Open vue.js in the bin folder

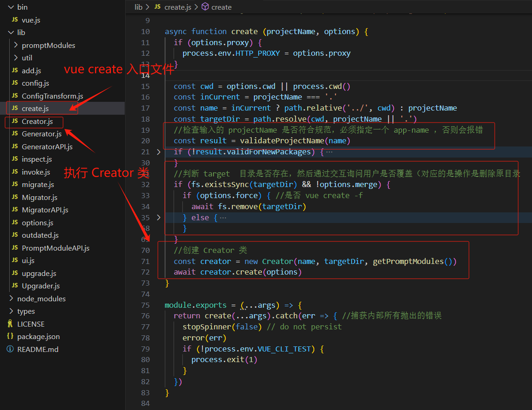tap(31, 20)
